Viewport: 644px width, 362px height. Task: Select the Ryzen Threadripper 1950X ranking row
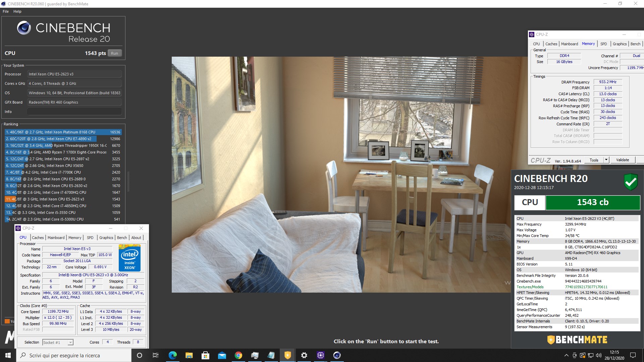(x=63, y=145)
